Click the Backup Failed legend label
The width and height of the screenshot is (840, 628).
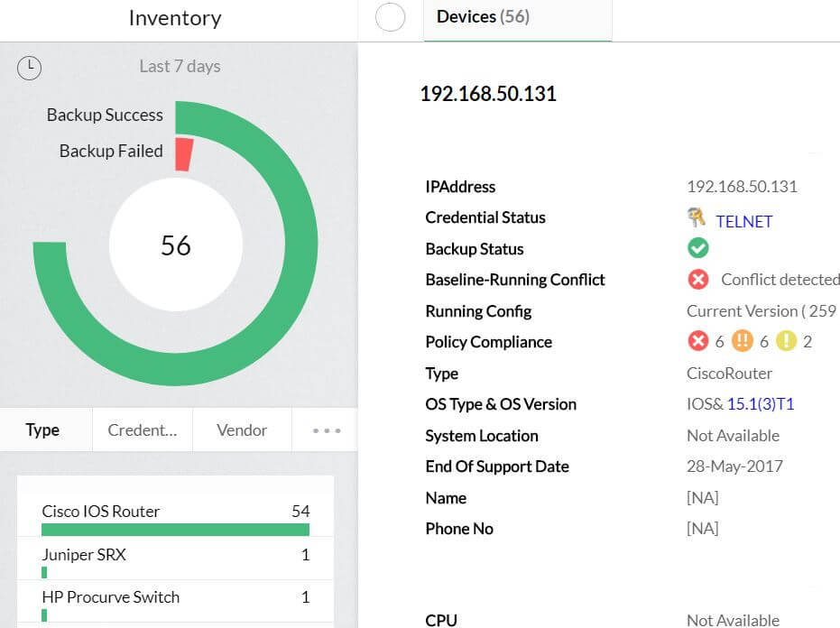[x=111, y=151]
